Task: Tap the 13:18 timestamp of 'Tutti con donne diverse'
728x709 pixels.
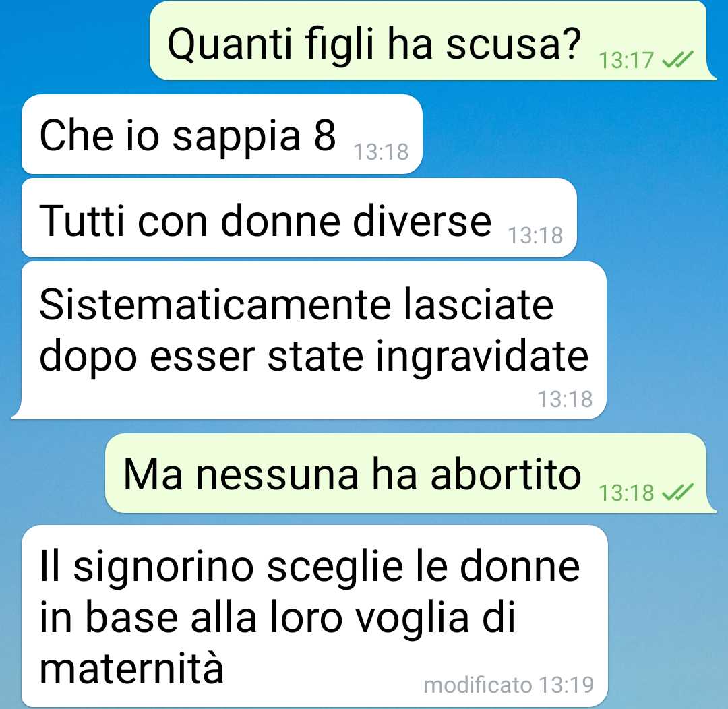Action: click(535, 235)
